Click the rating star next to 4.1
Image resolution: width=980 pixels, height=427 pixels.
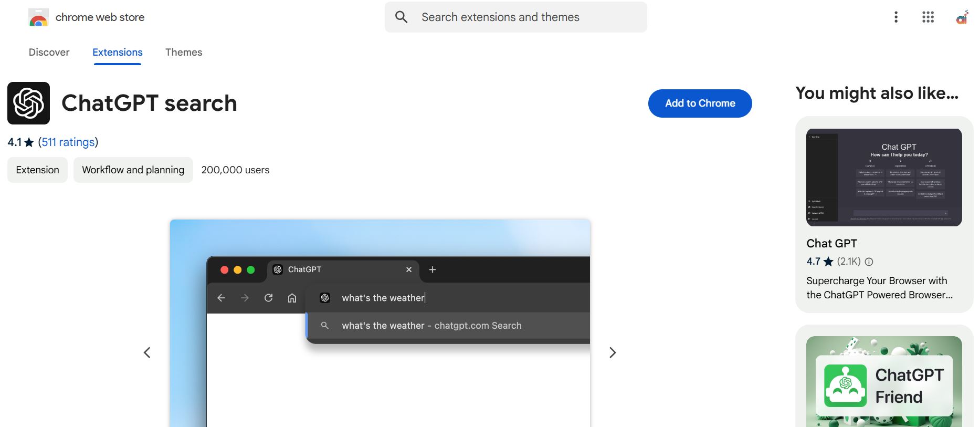pyautogui.click(x=29, y=142)
